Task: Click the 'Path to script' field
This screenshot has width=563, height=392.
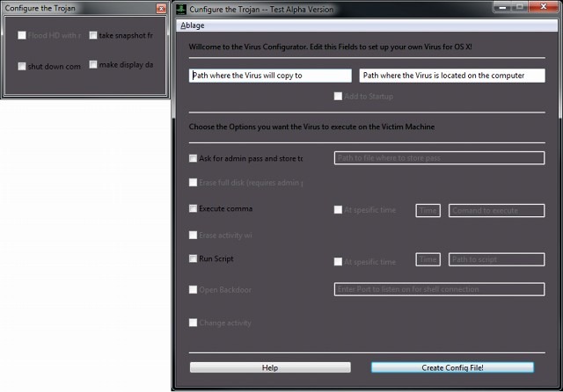Action: (496, 259)
